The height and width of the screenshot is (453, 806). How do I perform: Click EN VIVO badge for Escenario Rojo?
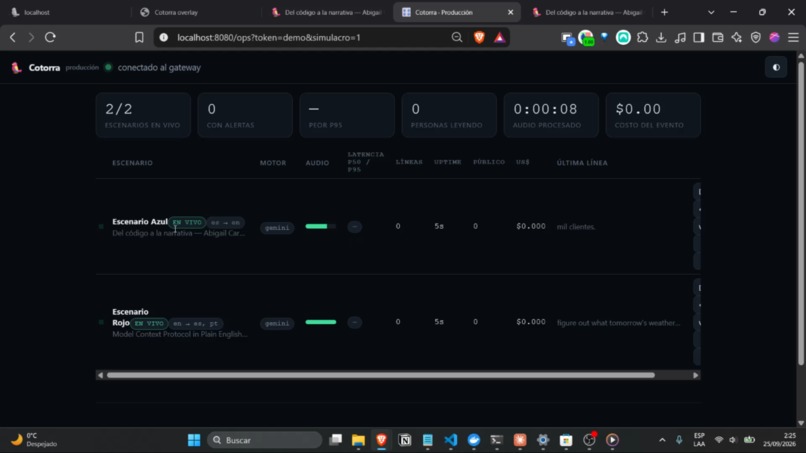[x=149, y=323]
